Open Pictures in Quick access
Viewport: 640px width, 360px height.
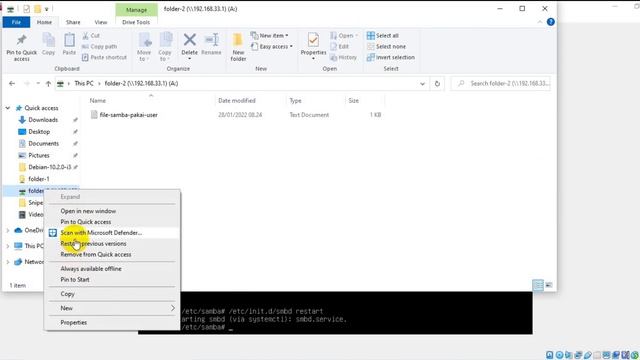coord(39,155)
